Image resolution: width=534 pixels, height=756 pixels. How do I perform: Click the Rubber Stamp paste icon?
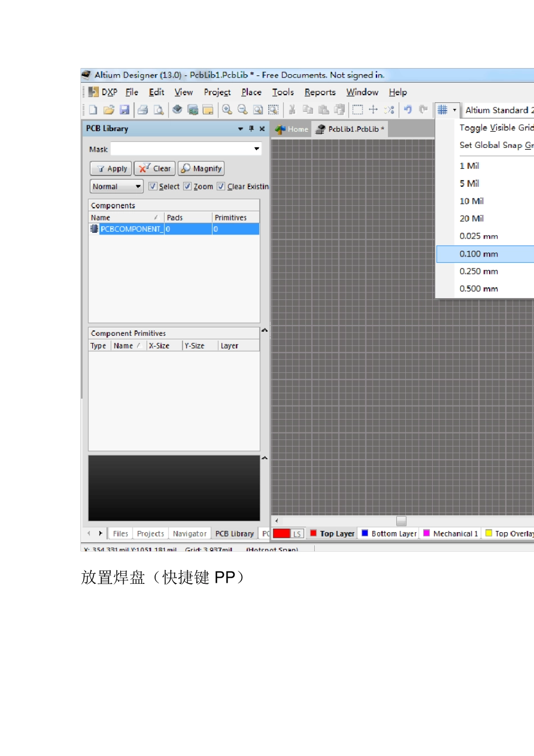click(x=340, y=110)
